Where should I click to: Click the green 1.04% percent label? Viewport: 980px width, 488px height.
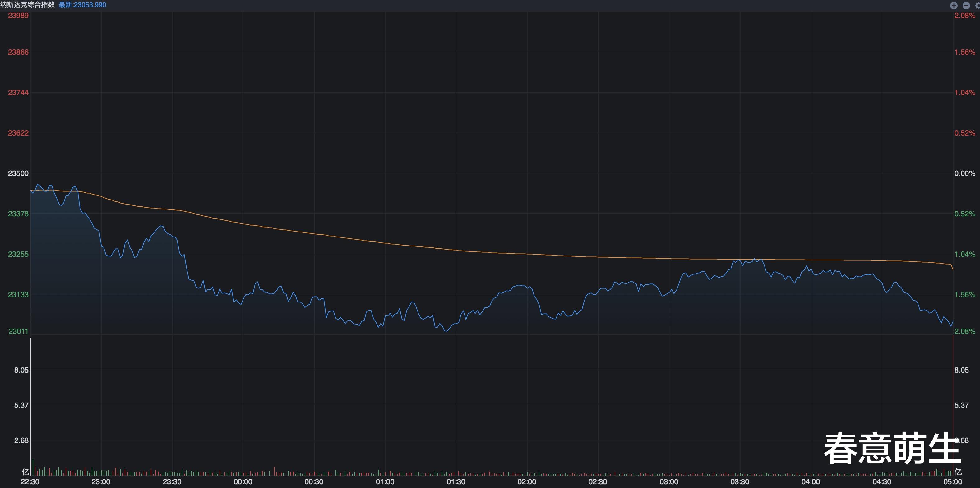coord(964,254)
